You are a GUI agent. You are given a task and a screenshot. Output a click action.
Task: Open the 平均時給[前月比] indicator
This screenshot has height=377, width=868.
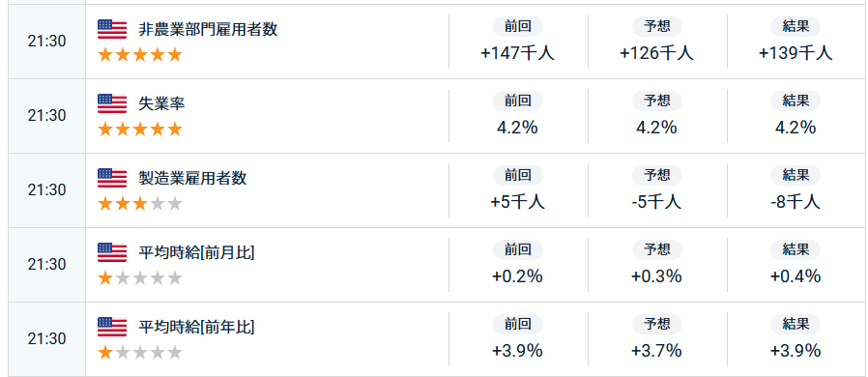click(196, 252)
